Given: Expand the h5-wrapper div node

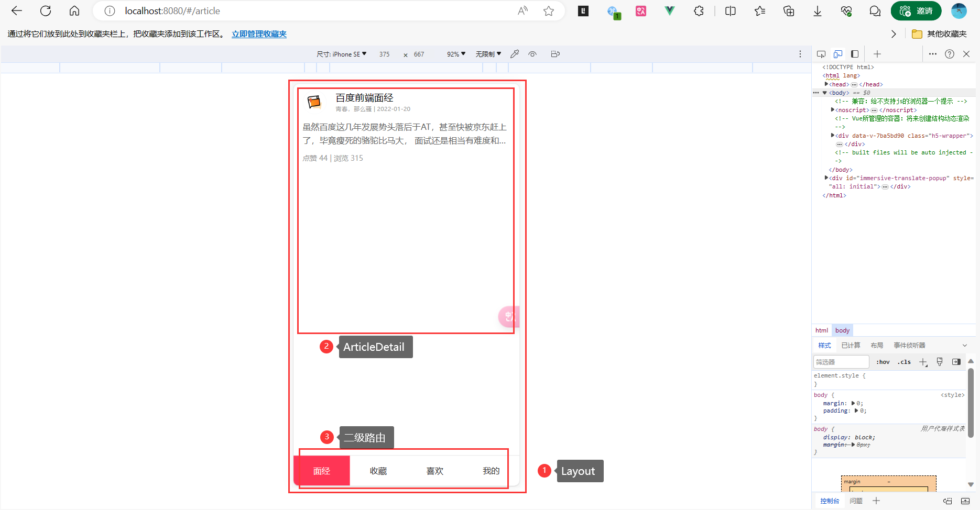Looking at the screenshot, I should pyautogui.click(x=833, y=136).
